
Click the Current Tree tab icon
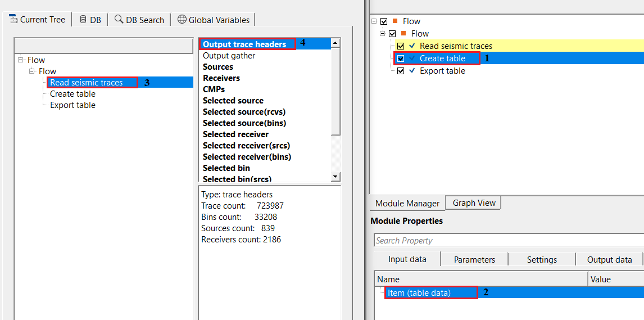click(x=13, y=19)
